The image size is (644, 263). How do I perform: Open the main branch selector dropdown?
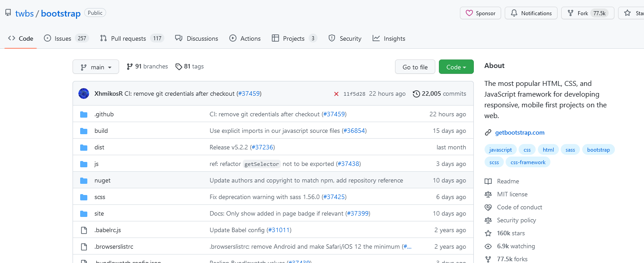pyautogui.click(x=96, y=67)
